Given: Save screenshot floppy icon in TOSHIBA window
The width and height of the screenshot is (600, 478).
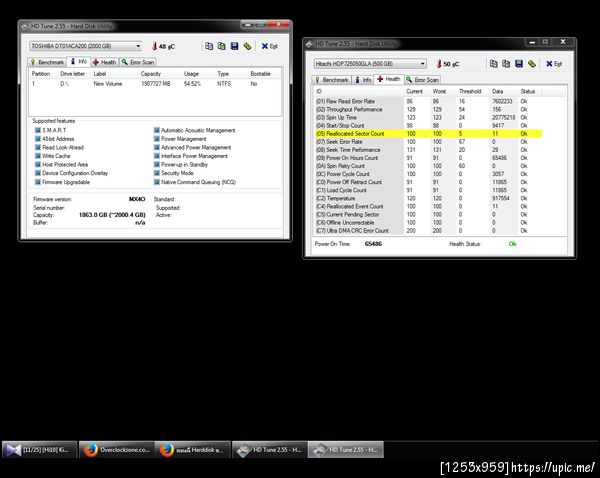Looking at the screenshot, I should point(235,46).
